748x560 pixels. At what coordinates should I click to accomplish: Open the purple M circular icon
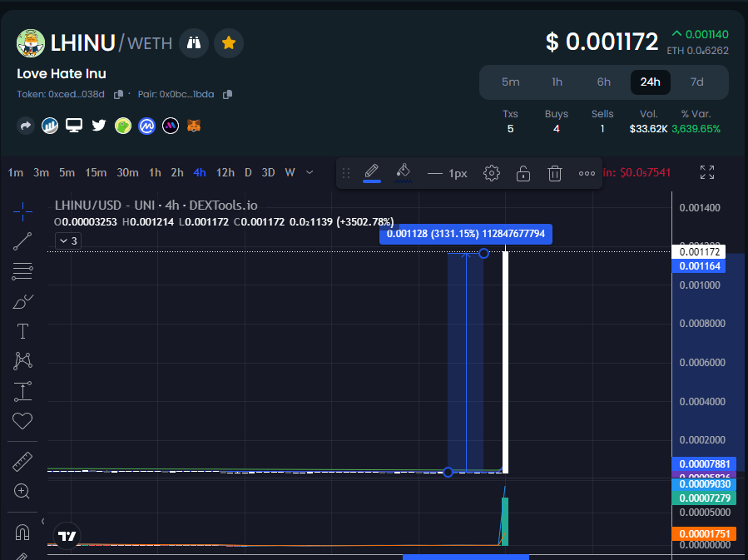pos(171,126)
